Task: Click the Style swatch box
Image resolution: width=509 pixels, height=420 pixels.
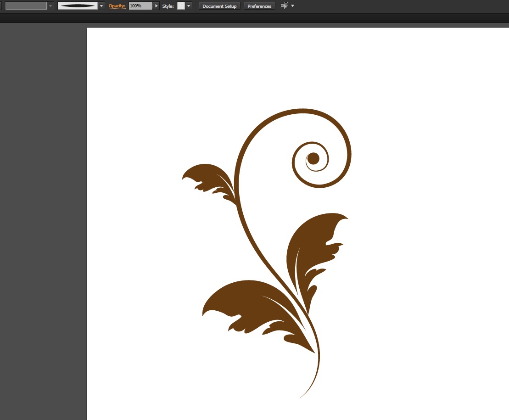Action: click(181, 6)
